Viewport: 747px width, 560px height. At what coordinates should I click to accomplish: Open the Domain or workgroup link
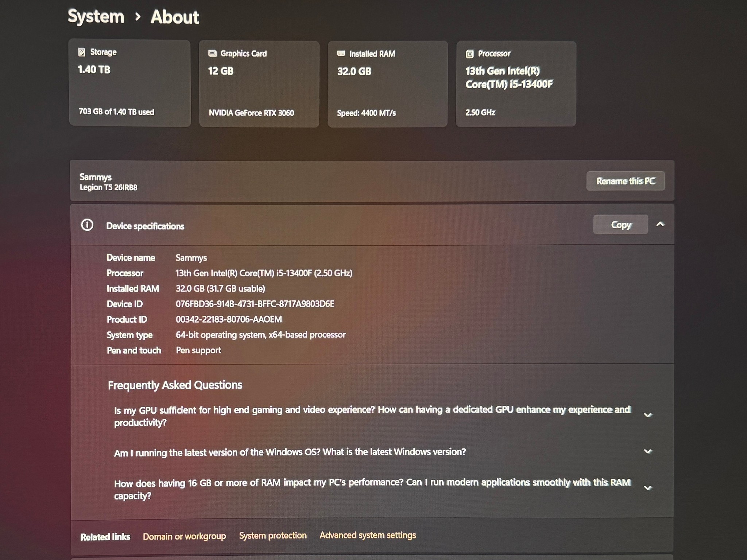click(x=184, y=536)
